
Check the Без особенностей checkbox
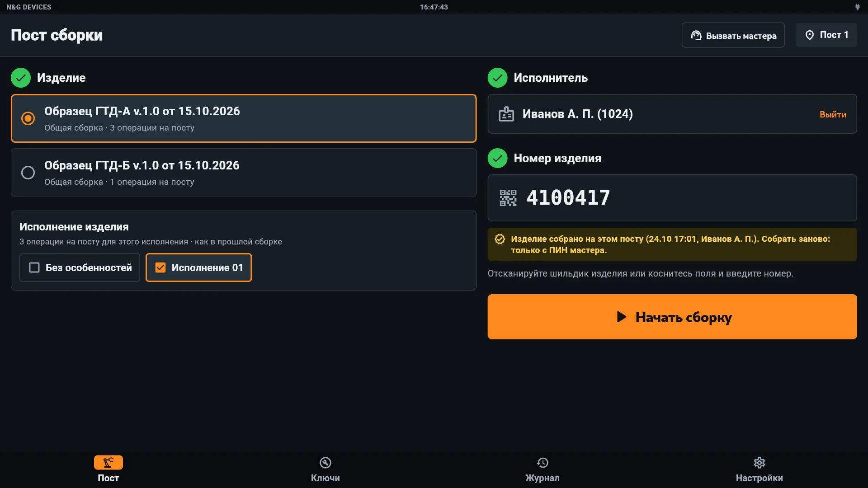[34, 267]
